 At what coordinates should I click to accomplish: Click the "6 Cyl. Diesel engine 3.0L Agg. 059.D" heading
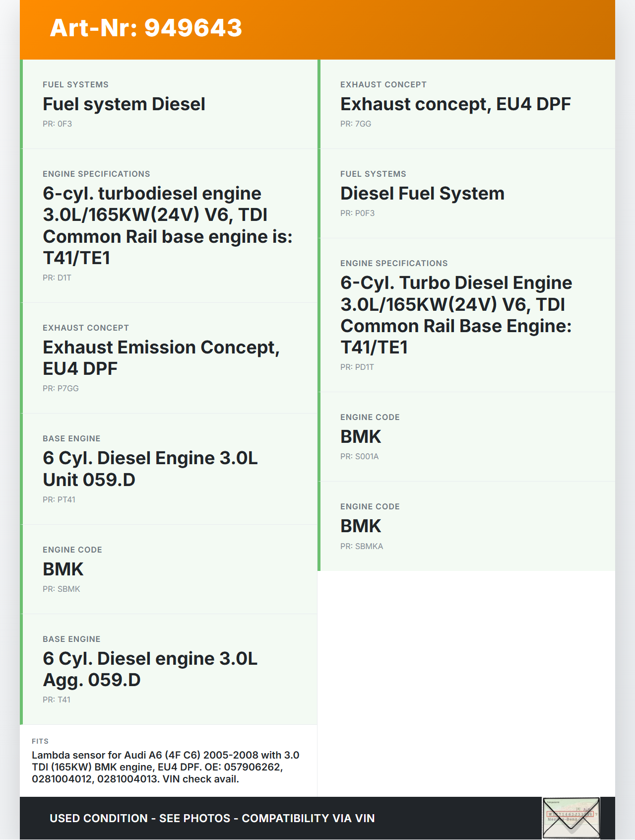150,669
